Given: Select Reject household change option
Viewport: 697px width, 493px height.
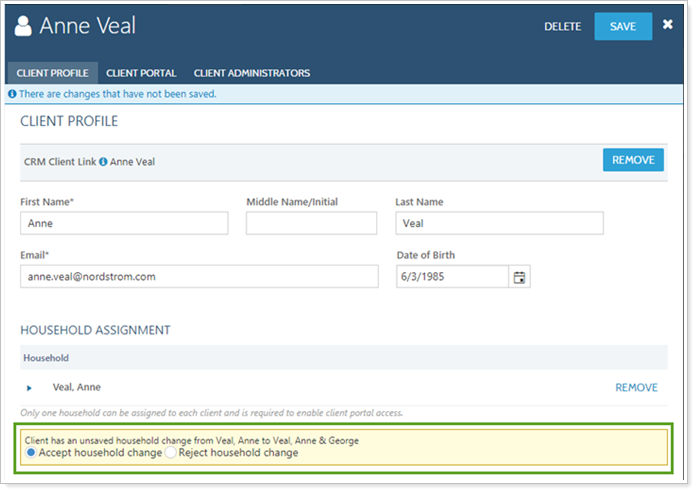Looking at the screenshot, I should tap(170, 453).
